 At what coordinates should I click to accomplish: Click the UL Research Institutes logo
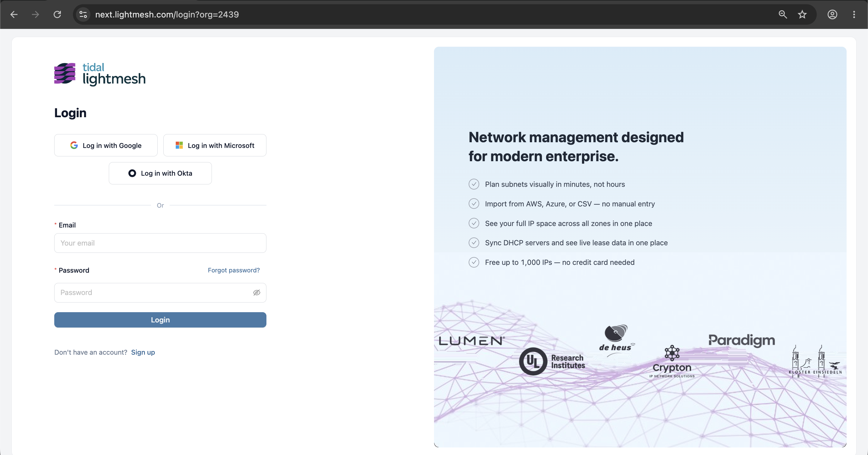(x=552, y=362)
